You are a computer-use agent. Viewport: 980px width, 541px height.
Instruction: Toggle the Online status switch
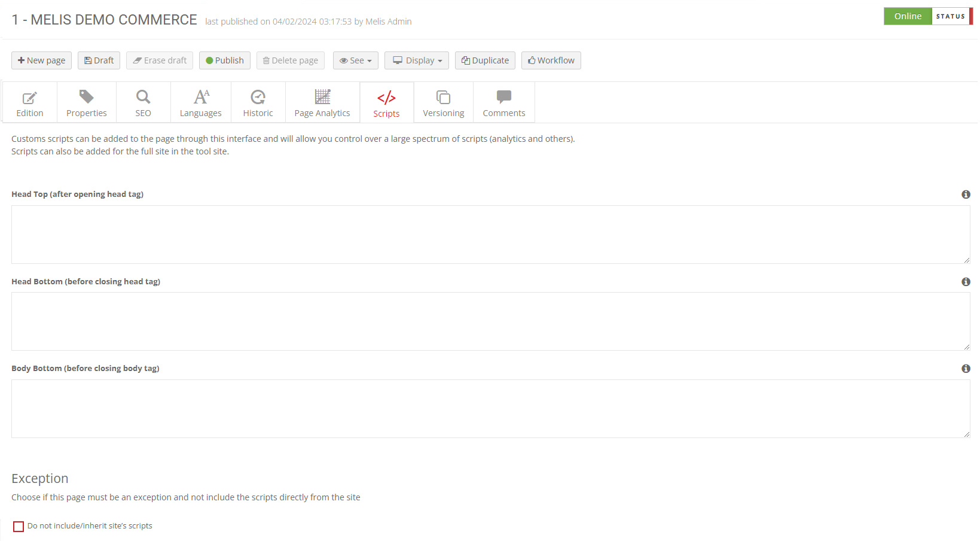[x=928, y=16]
